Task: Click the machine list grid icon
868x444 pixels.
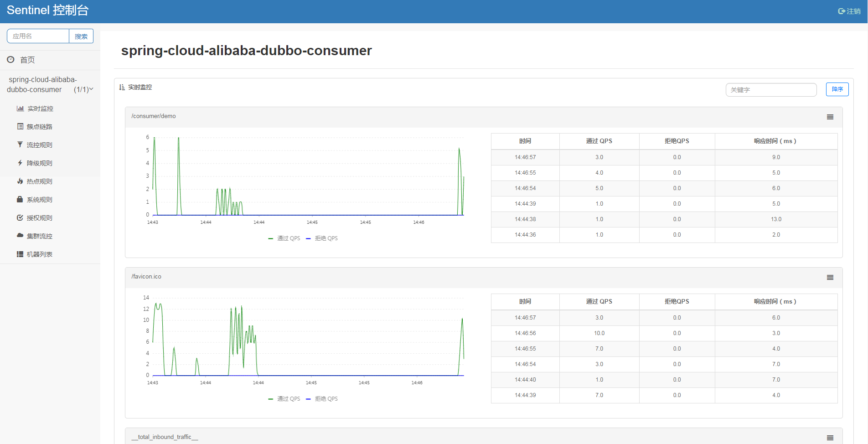Action: (x=20, y=254)
